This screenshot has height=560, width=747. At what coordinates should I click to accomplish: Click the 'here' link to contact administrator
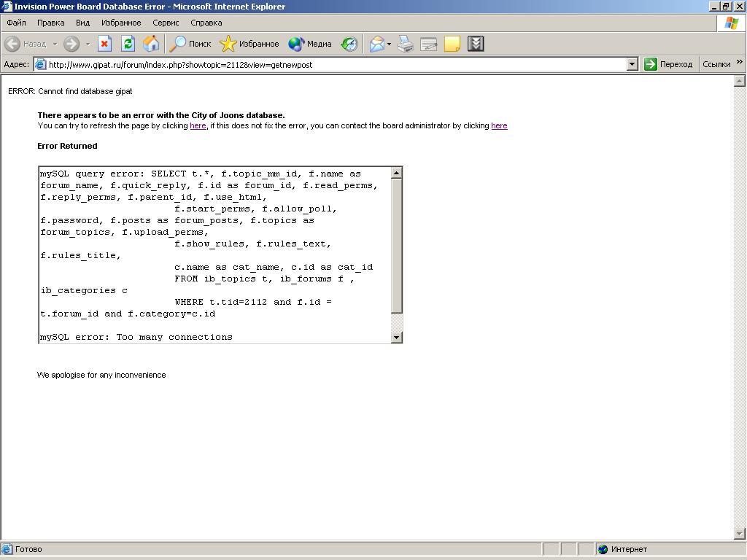[x=499, y=125]
